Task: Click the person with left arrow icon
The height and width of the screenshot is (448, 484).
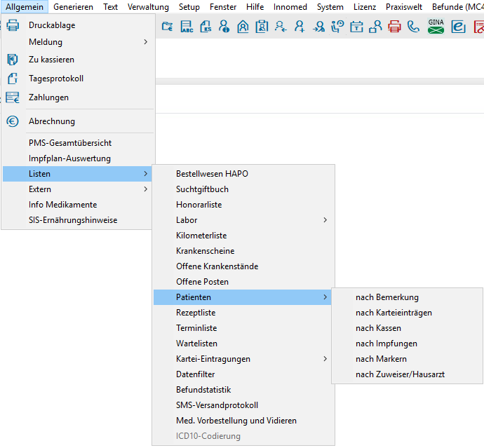Action: [281, 27]
